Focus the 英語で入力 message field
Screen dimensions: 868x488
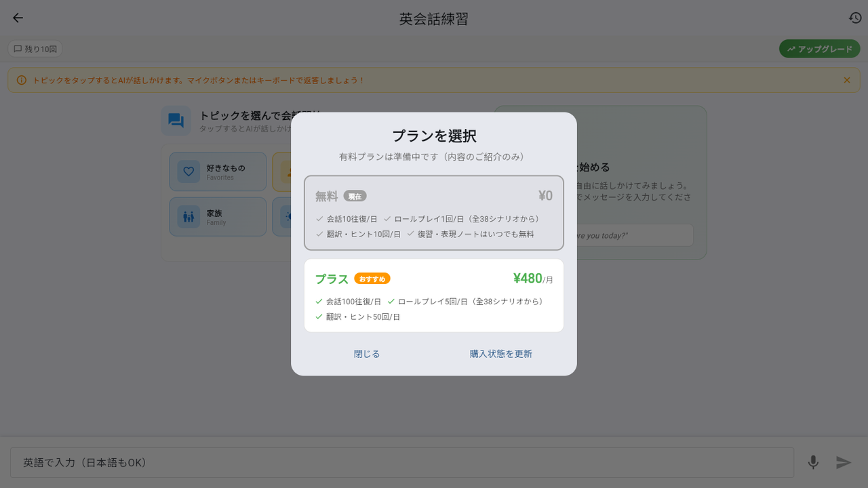pos(402,462)
